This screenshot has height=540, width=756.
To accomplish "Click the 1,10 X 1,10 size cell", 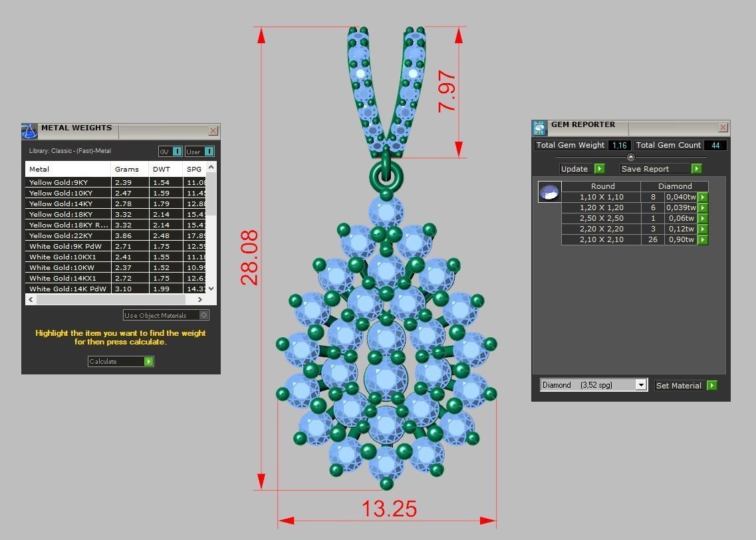I will (601, 198).
